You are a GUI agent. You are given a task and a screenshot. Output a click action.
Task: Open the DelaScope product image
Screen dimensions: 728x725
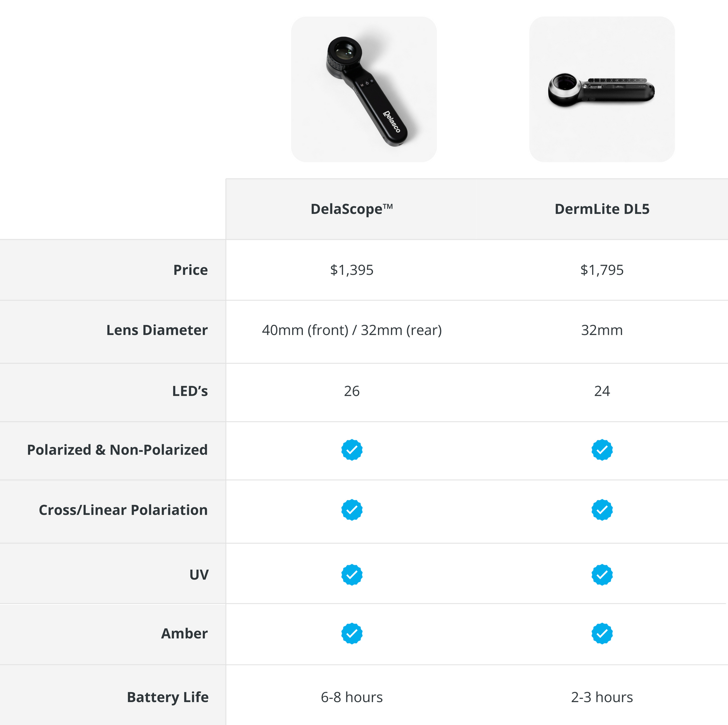click(x=364, y=89)
